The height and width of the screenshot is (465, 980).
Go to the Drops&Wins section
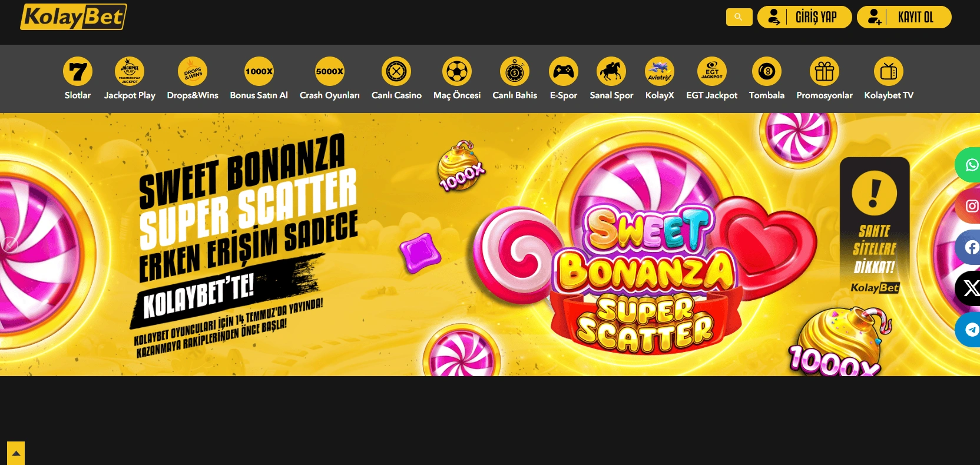193,71
